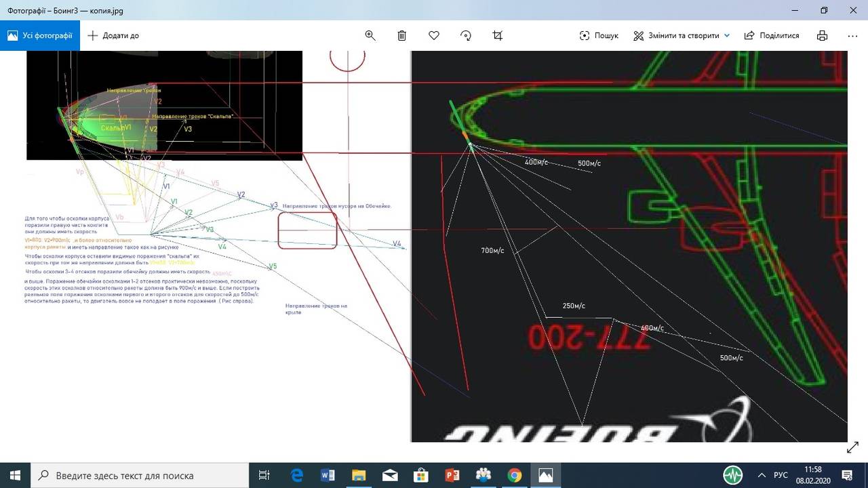Open File Explorer from taskbar

[x=359, y=475]
